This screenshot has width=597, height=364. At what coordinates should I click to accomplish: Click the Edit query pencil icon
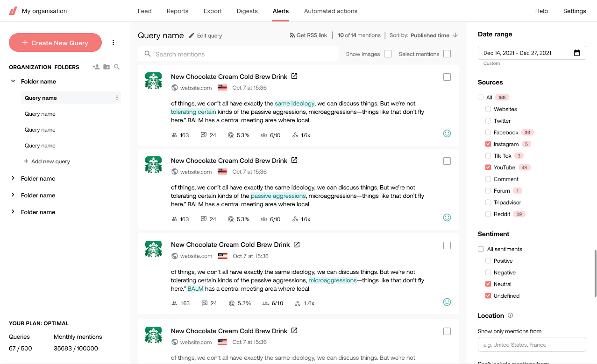[192, 35]
